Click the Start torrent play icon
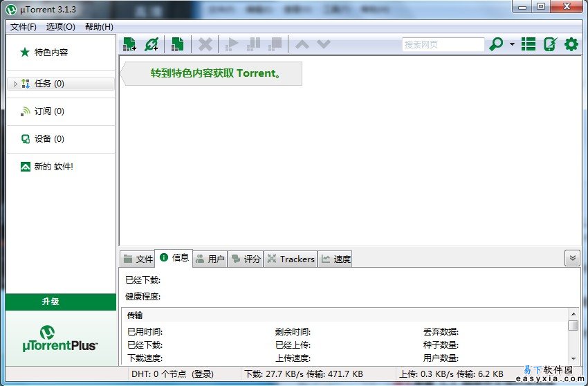588x386 pixels. (232, 44)
